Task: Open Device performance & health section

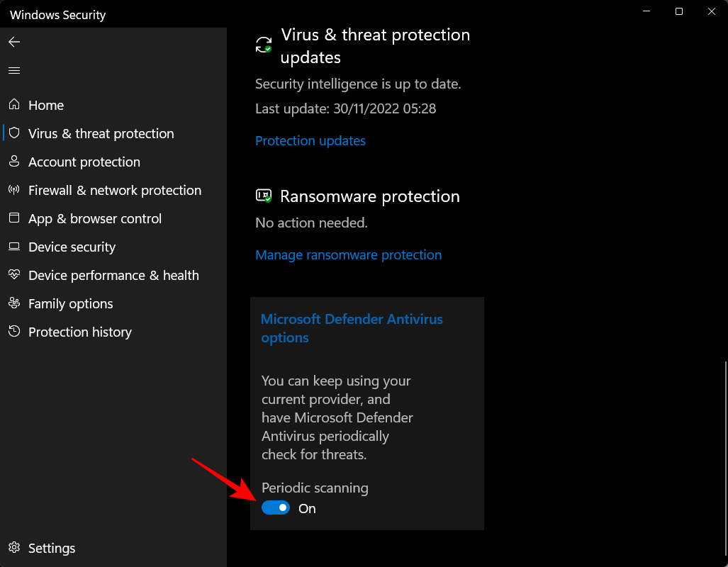Action: pyautogui.click(x=113, y=275)
